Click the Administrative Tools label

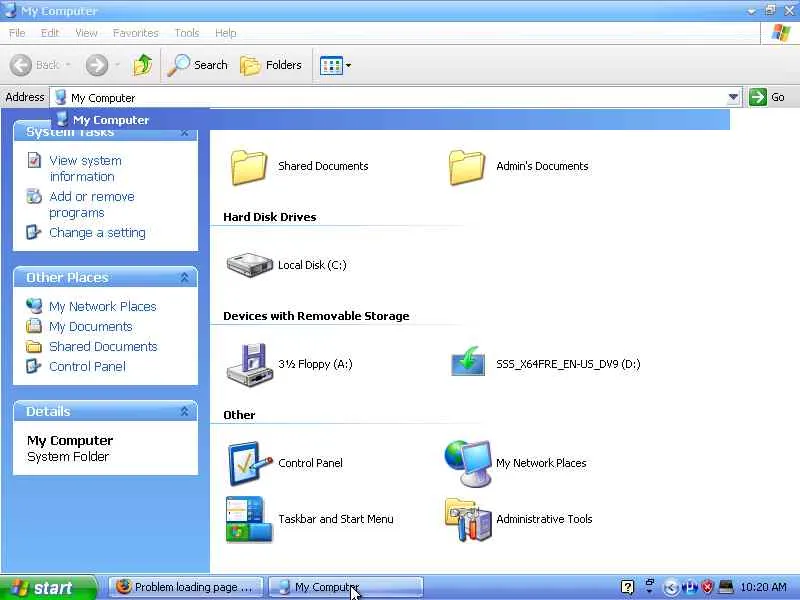[x=544, y=519]
